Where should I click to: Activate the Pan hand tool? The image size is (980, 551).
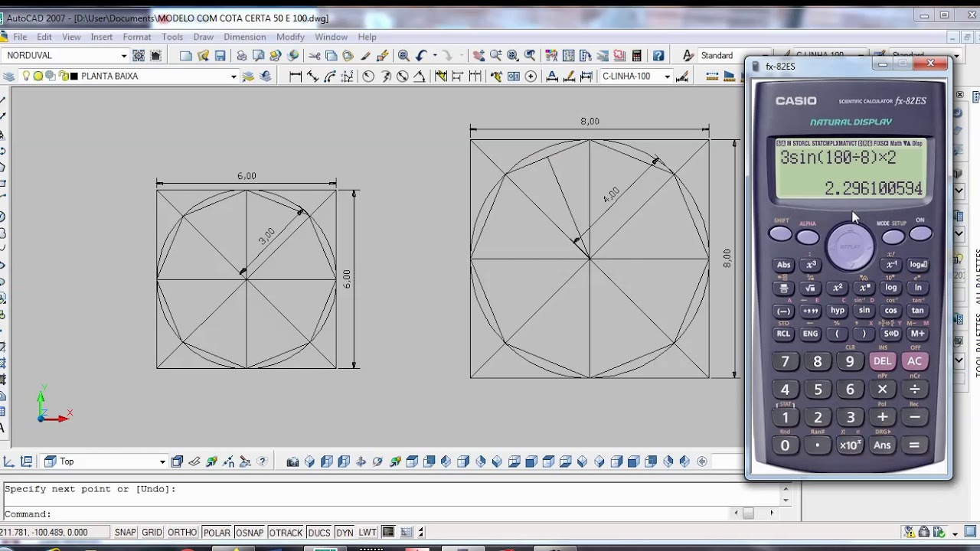[x=479, y=56]
